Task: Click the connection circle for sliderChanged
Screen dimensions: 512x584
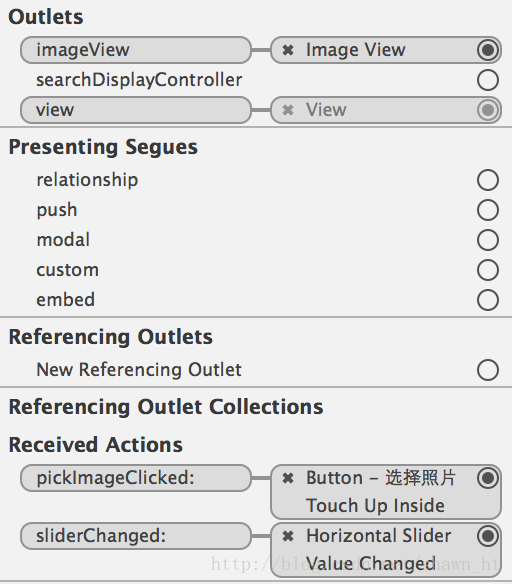Action: [x=488, y=536]
